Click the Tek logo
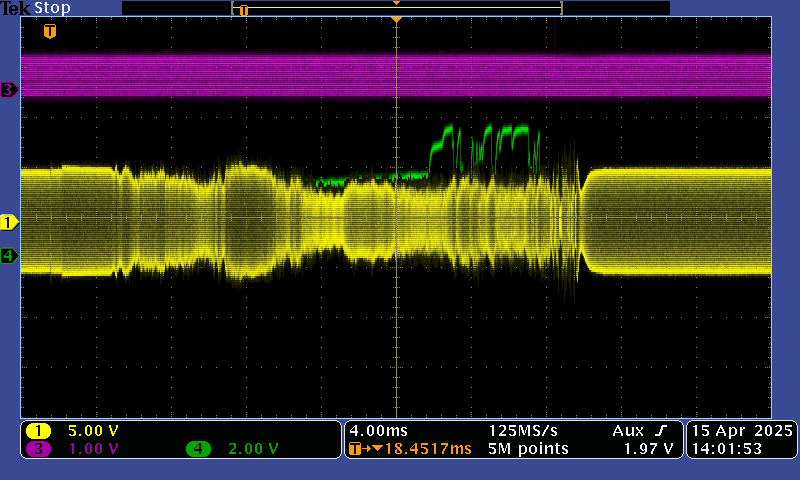 pos(16,8)
